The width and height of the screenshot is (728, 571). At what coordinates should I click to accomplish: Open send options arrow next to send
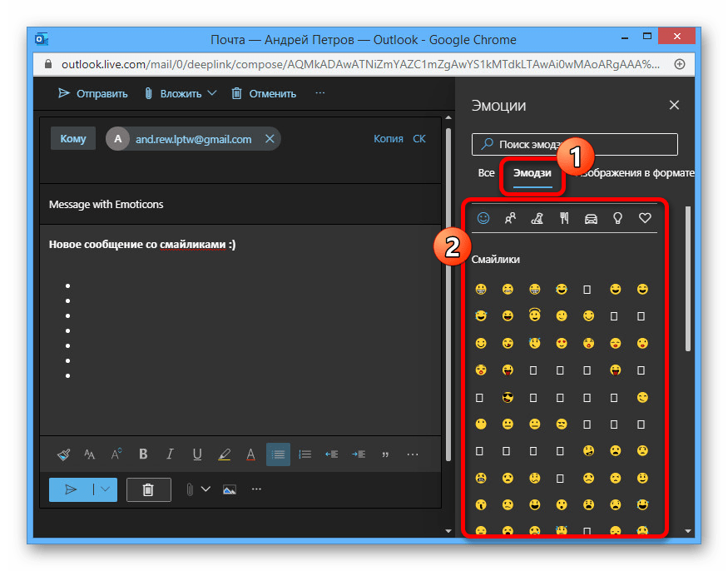pyautogui.click(x=106, y=489)
